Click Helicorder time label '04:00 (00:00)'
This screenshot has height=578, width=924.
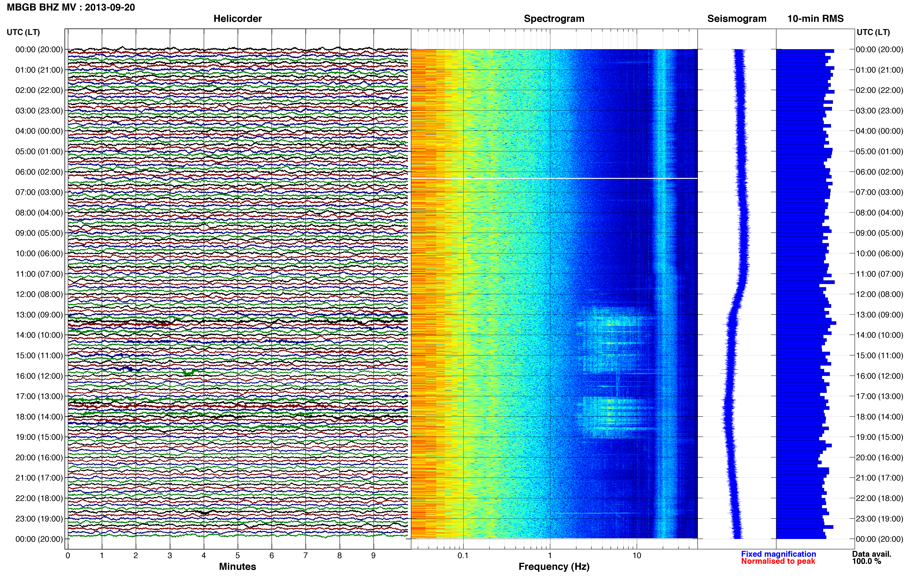(39, 131)
